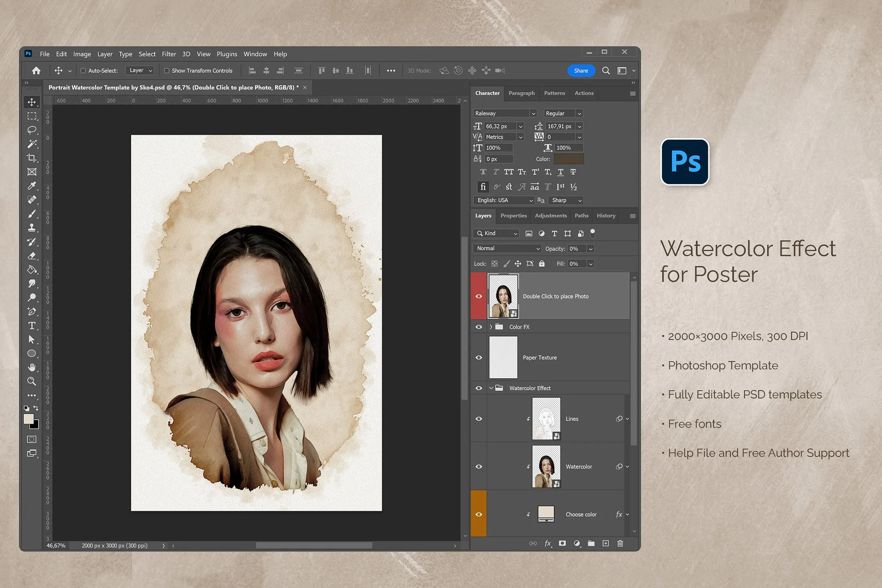Toggle All Caps text style

pyautogui.click(x=509, y=172)
